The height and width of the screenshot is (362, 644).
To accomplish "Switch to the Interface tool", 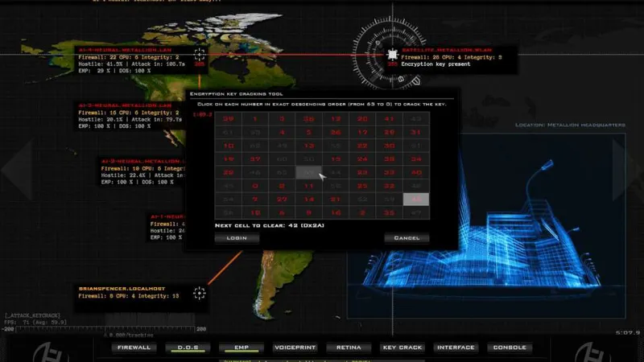I will pos(455,348).
